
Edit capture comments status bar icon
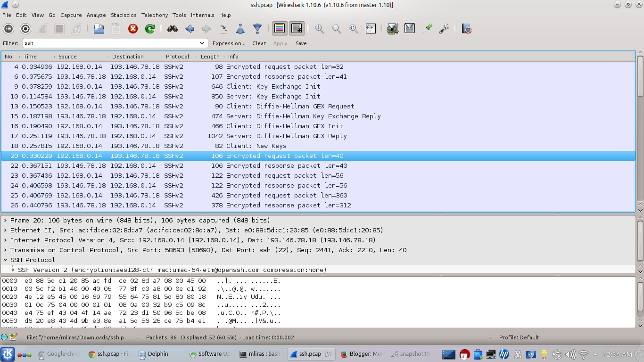[x=14, y=337]
